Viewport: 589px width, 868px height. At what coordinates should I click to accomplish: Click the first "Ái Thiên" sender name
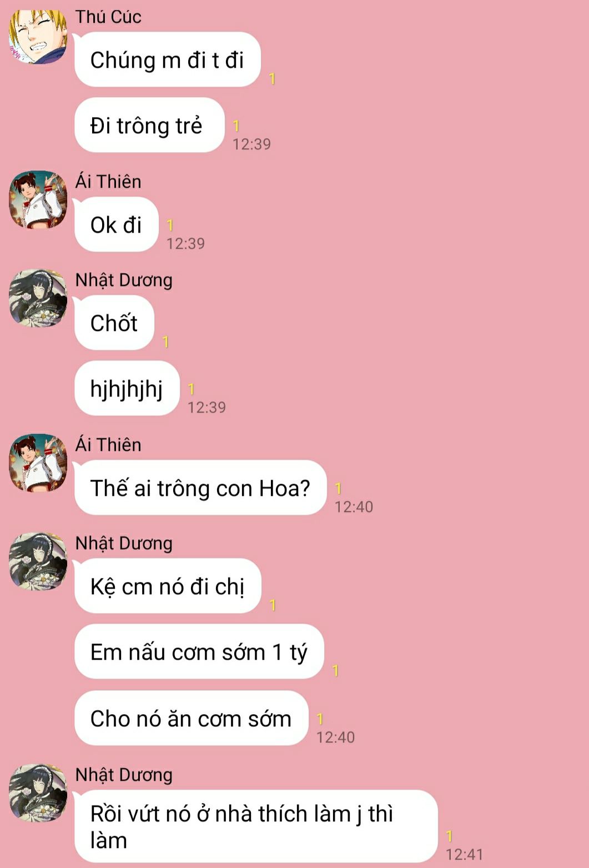coord(108,182)
